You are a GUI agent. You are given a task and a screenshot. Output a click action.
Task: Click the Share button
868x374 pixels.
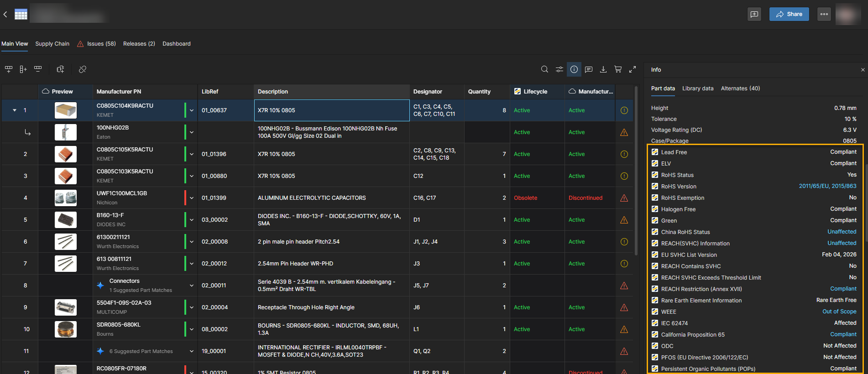pos(789,14)
